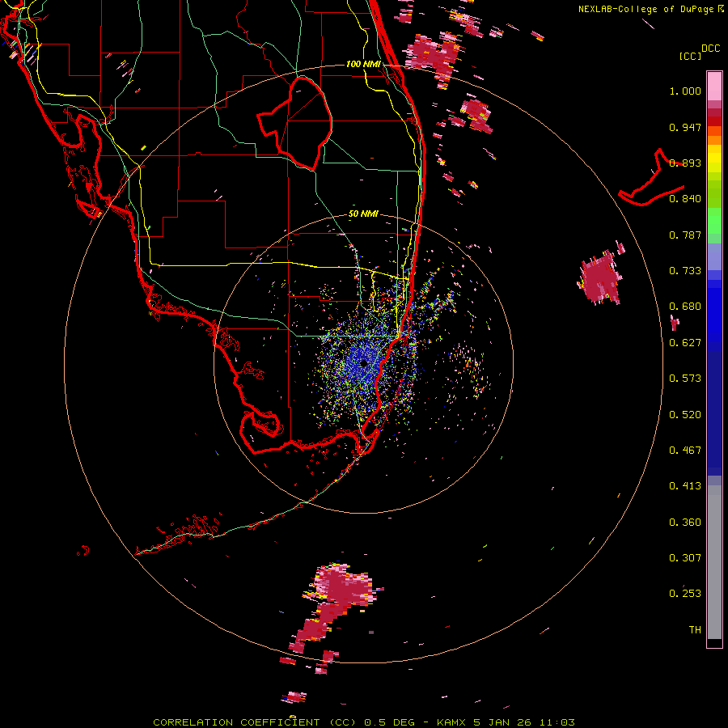Click the 0.253 scale value

(x=685, y=594)
